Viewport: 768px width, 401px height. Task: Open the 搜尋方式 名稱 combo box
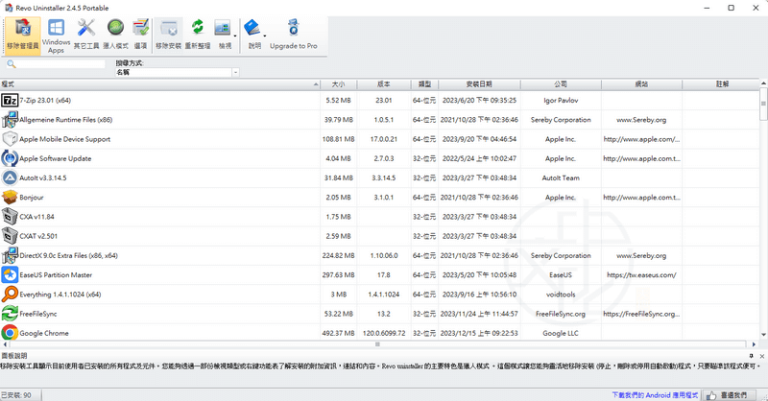(177, 72)
